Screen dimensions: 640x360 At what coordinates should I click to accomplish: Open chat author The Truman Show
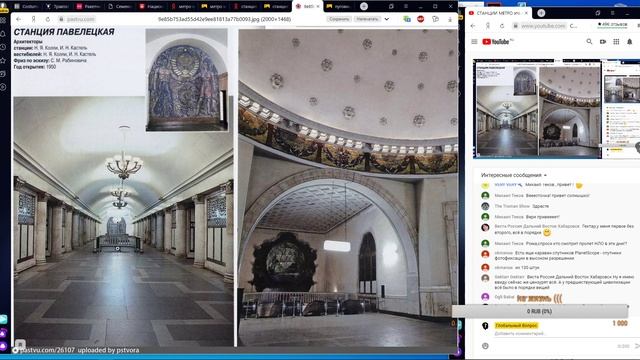pos(511,206)
